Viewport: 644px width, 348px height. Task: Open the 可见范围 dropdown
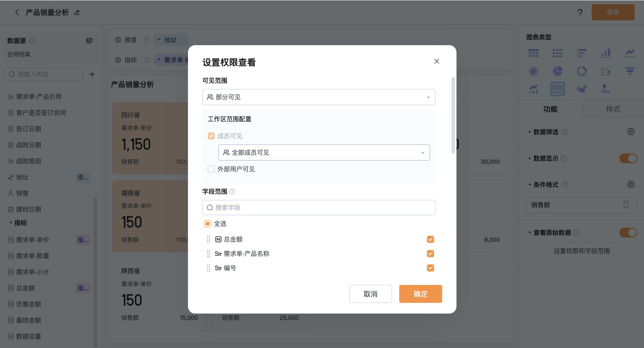coord(319,97)
